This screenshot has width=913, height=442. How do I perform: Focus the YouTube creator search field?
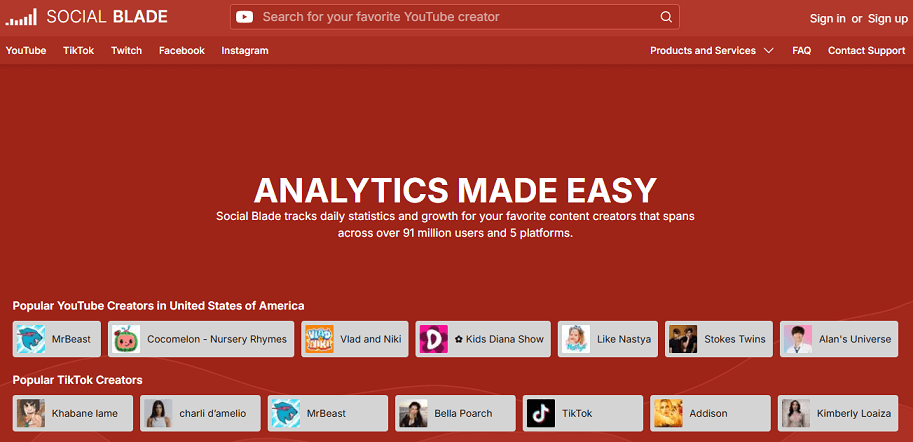pyautogui.click(x=455, y=17)
